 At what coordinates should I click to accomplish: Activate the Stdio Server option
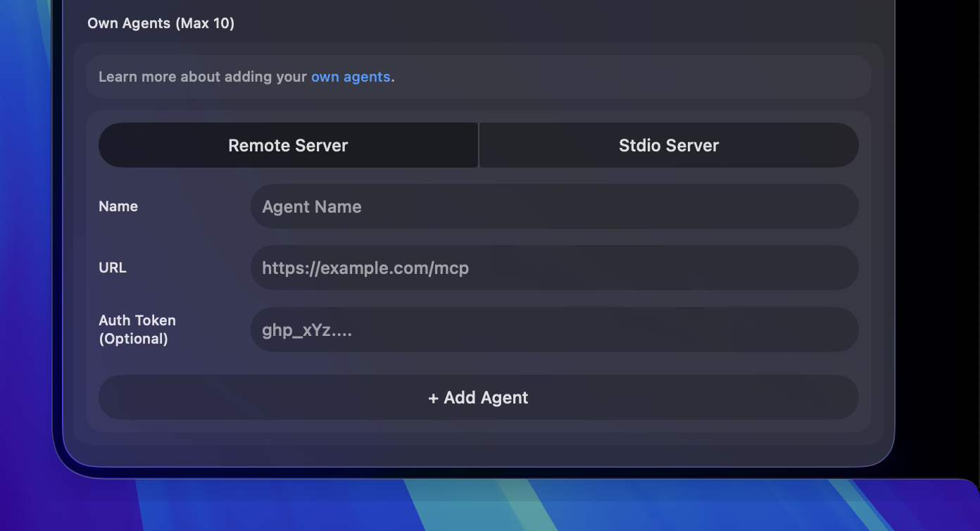[668, 145]
